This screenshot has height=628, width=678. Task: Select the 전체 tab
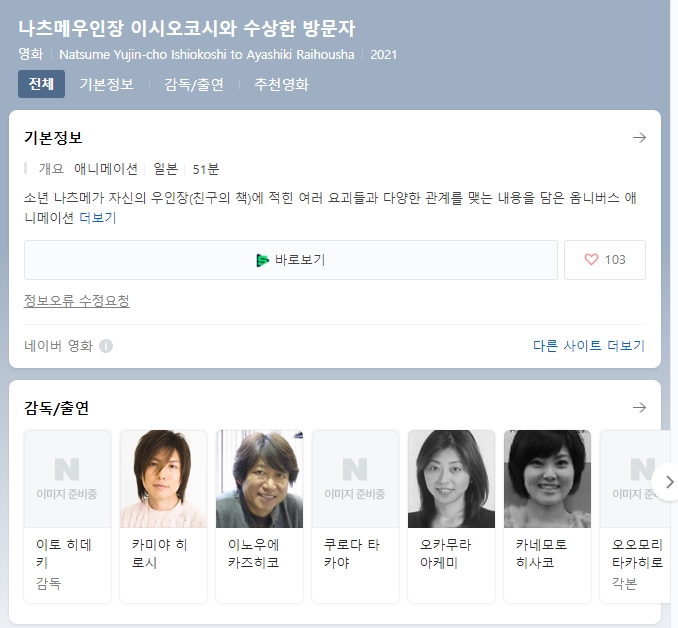coord(42,84)
